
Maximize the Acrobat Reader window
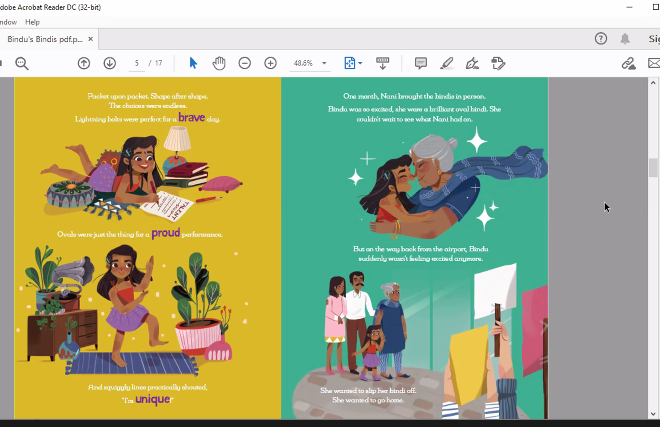tap(655, 7)
